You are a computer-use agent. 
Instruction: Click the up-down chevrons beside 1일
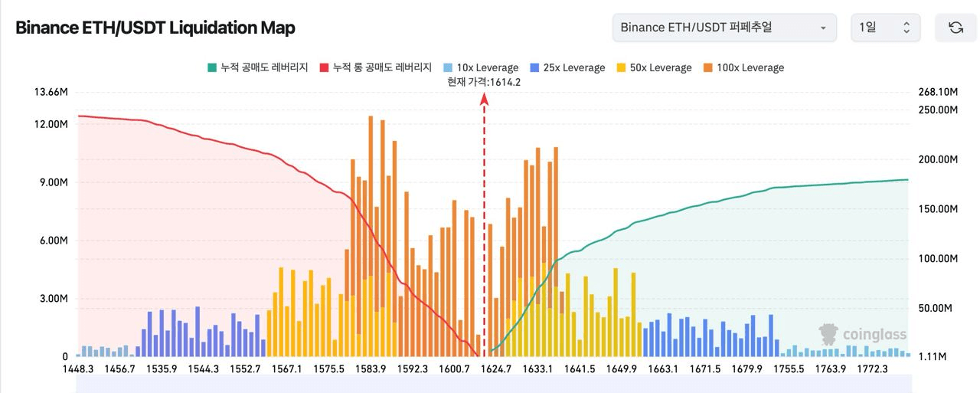pos(906,28)
